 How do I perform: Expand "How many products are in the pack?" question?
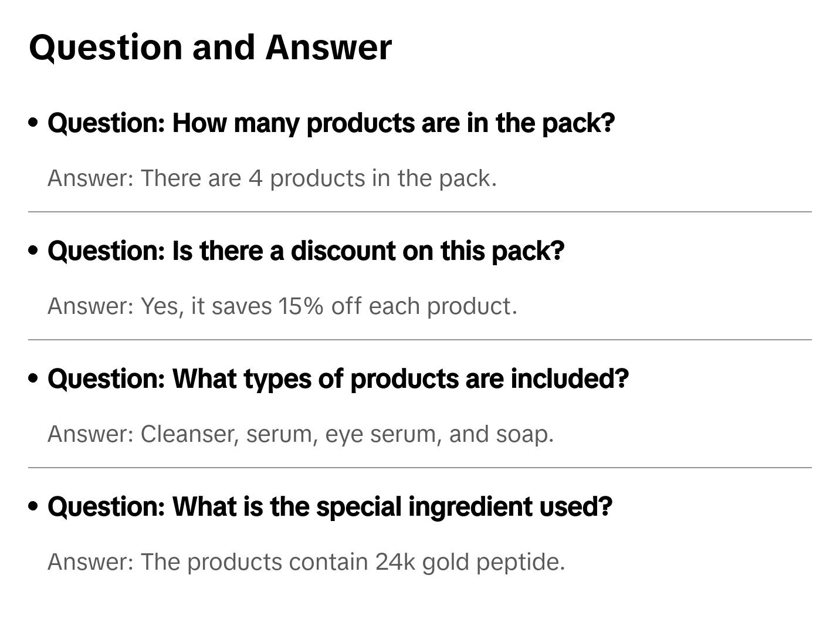(x=331, y=123)
